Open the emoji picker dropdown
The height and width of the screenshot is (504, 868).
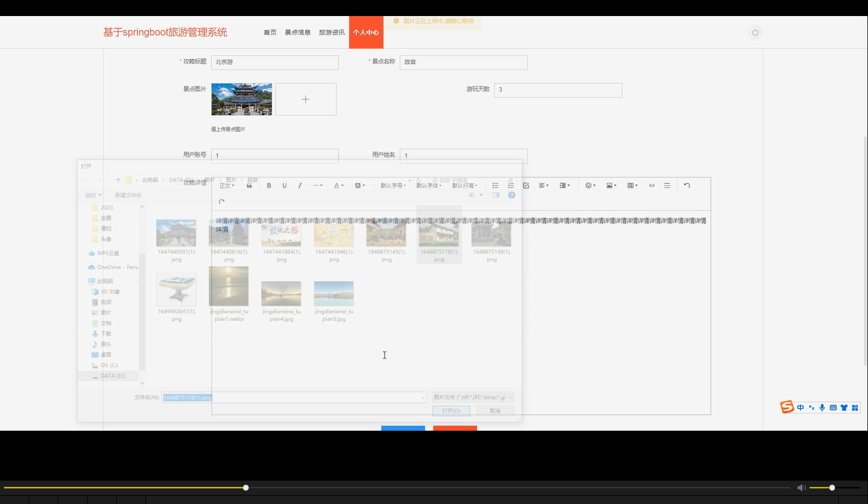pos(590,186)
